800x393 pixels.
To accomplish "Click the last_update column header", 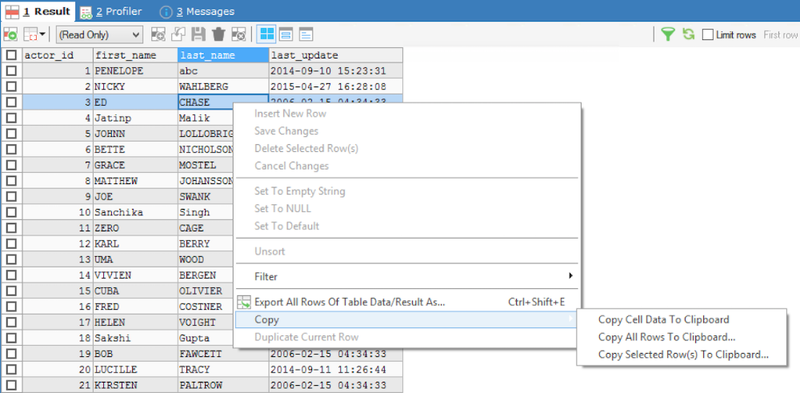I will (x=336, y=55).
